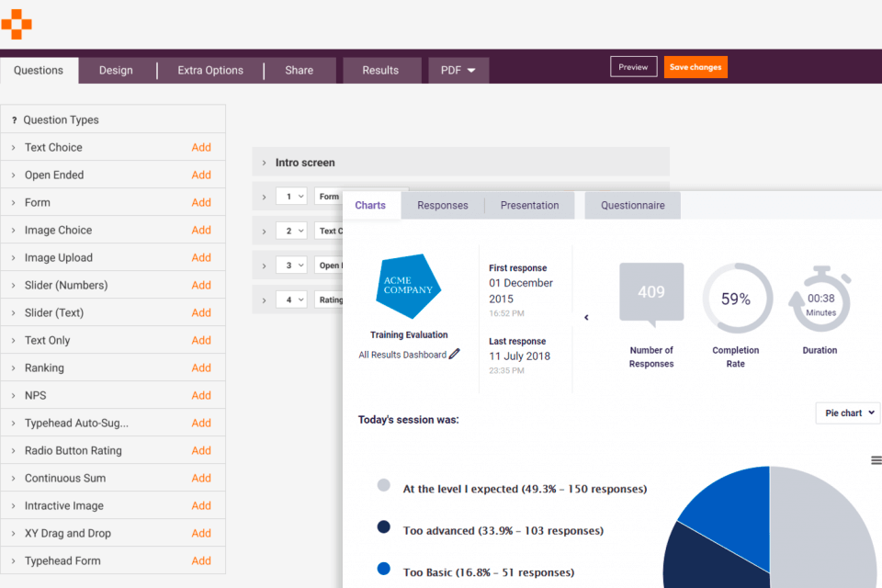Click the Save changes button

[695, 67]
